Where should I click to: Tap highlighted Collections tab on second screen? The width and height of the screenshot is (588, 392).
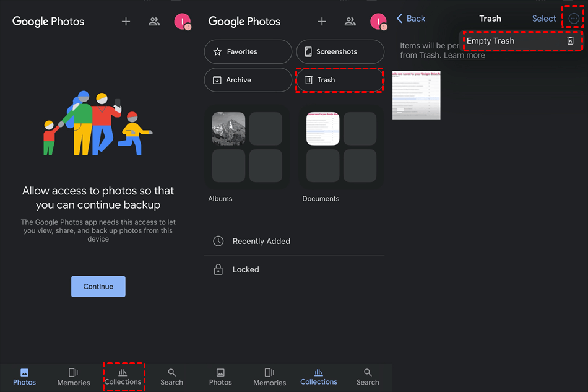point(319,377)
